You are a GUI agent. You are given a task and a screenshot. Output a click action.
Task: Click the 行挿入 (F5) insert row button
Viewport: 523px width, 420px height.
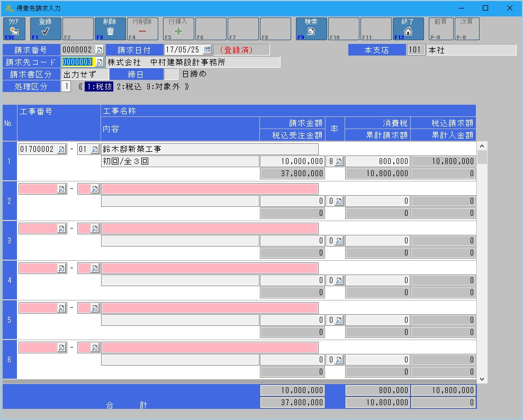click(x=178, y=29)
